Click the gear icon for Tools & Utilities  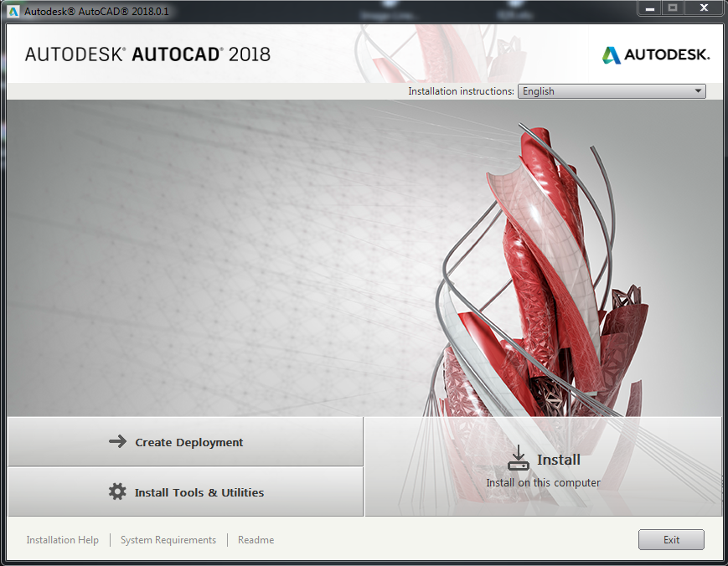point(117,491)
